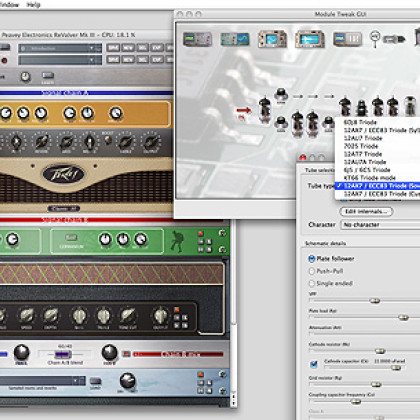Open the empty preset dropdown below Introduction

60,60
